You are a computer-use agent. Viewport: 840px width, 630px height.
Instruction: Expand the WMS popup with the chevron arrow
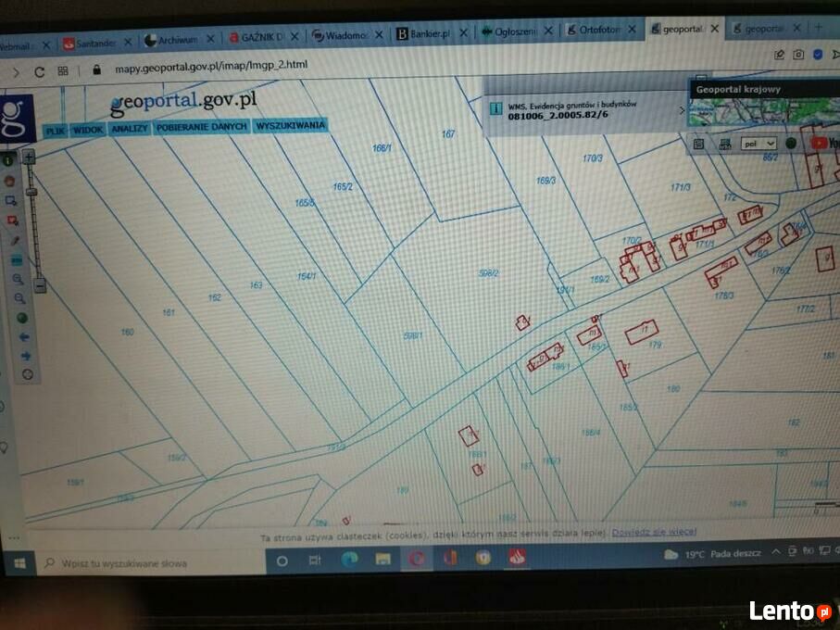[x=682, y=110]
